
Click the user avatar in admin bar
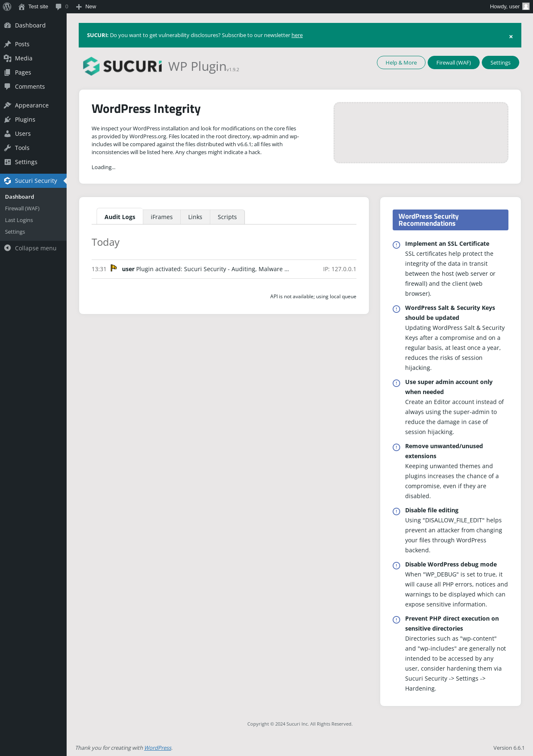click(526, 6)
